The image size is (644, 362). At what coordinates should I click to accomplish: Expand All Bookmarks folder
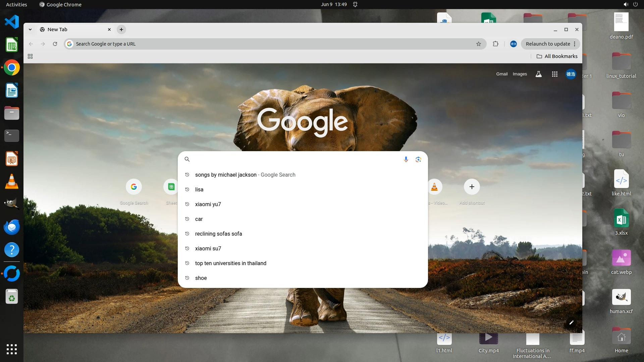557,56
